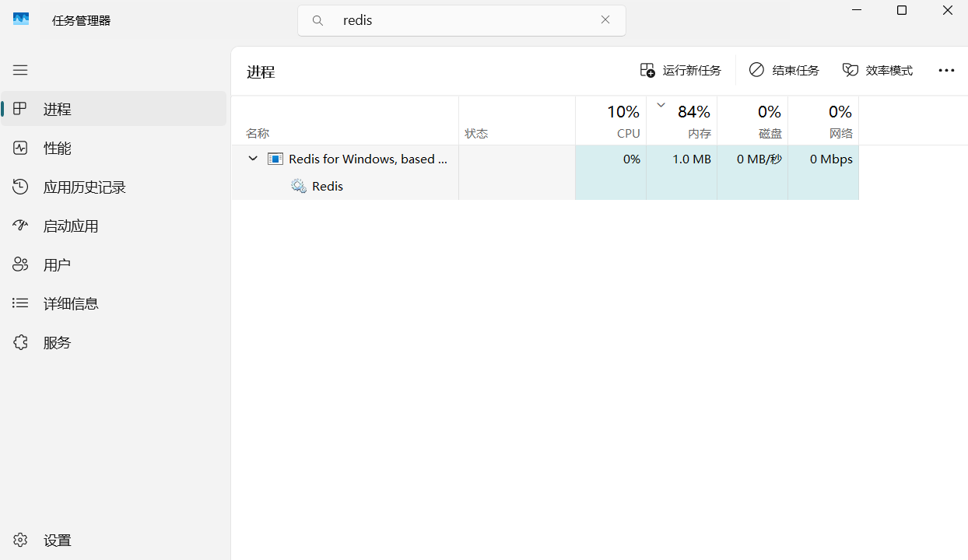This screenshot has height=560, width=968.
Task: Open 设置 (Settings) in the sidebar footer
Action: (x=114, y=540)
